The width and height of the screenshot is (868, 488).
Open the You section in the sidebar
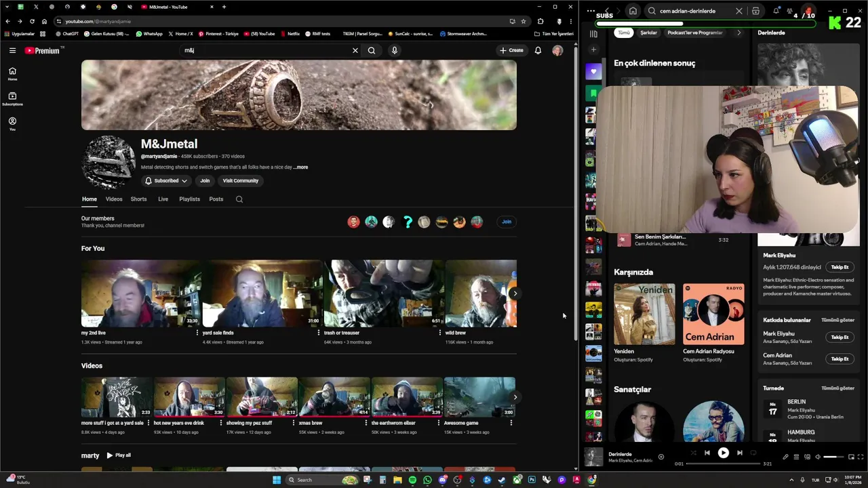pyautogui.click(x=12, y=123)
